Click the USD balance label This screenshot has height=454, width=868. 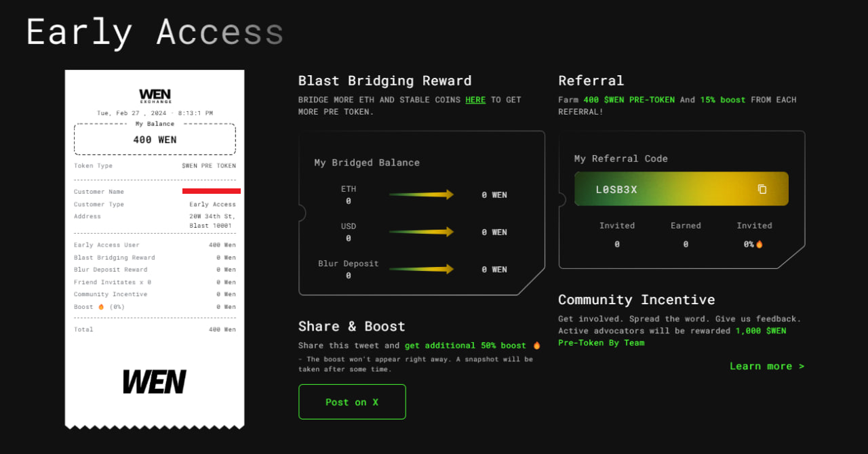coord(349,226)
